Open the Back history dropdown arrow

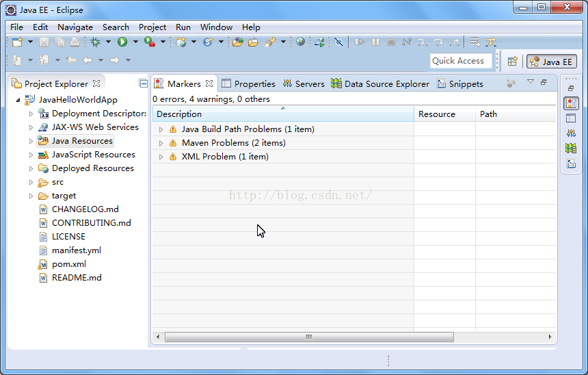point(101,60)
